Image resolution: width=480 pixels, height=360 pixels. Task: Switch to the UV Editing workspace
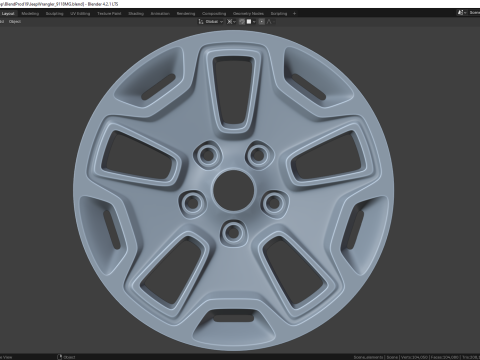pos(80,14)
